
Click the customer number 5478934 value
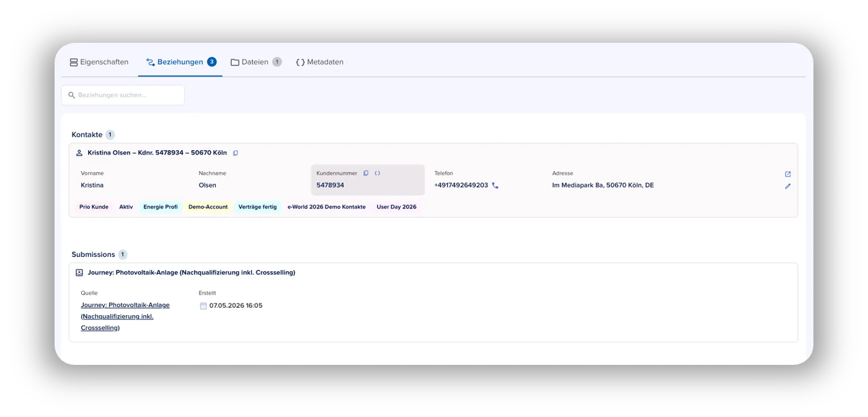click(330, 185)
